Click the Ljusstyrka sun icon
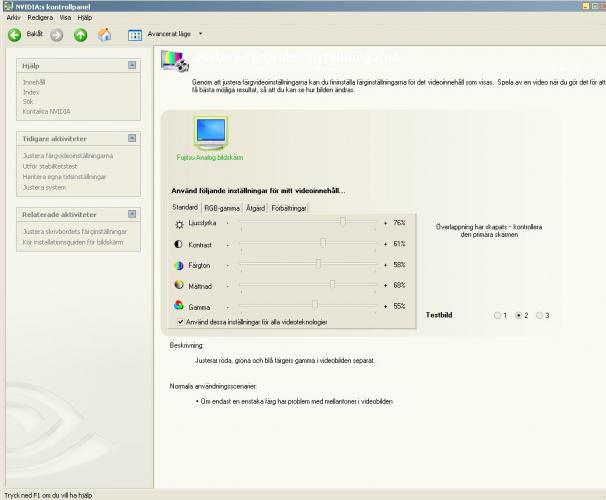This screenshot has height=500, width=606. pos(179,223)
